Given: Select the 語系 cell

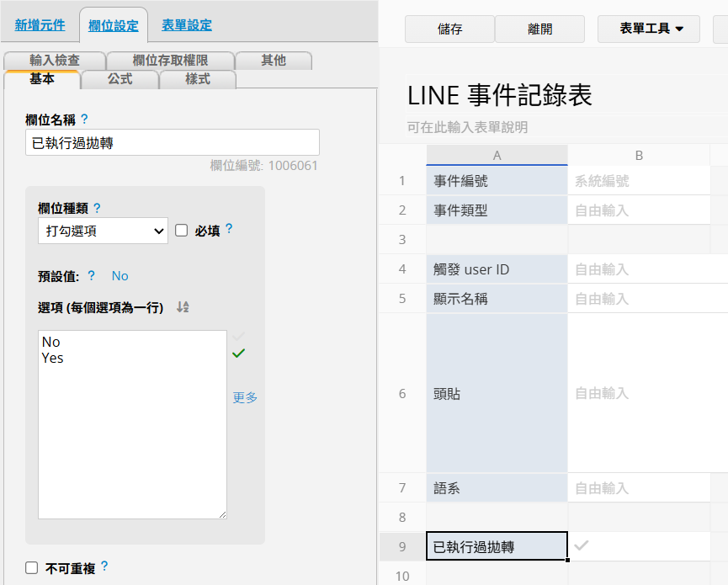Looking at the screenshot, I should coord(497,488).
